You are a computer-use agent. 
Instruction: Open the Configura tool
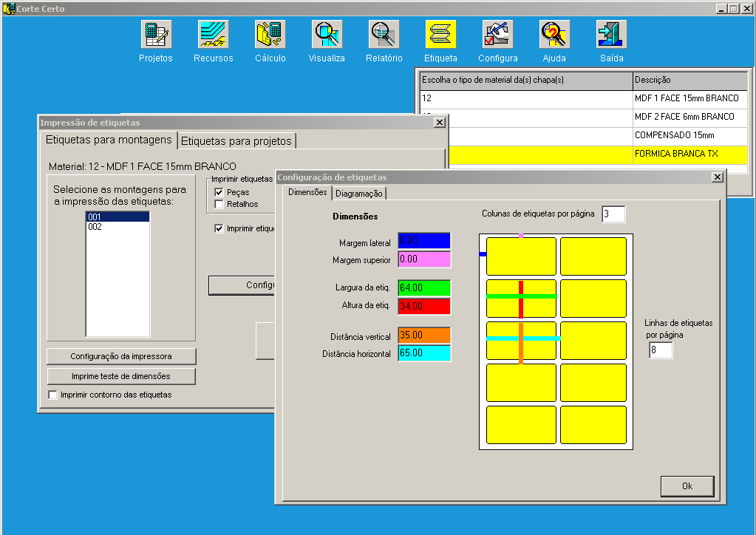497,33
